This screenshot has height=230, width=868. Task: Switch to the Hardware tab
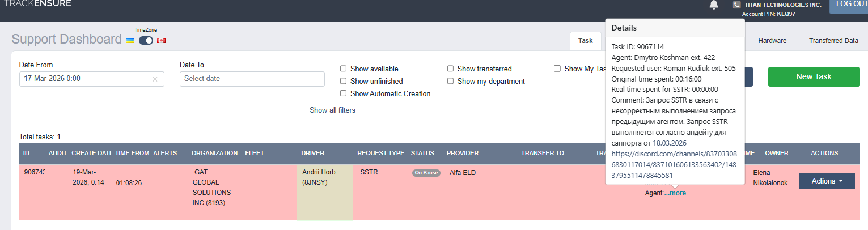coord(772,41)
